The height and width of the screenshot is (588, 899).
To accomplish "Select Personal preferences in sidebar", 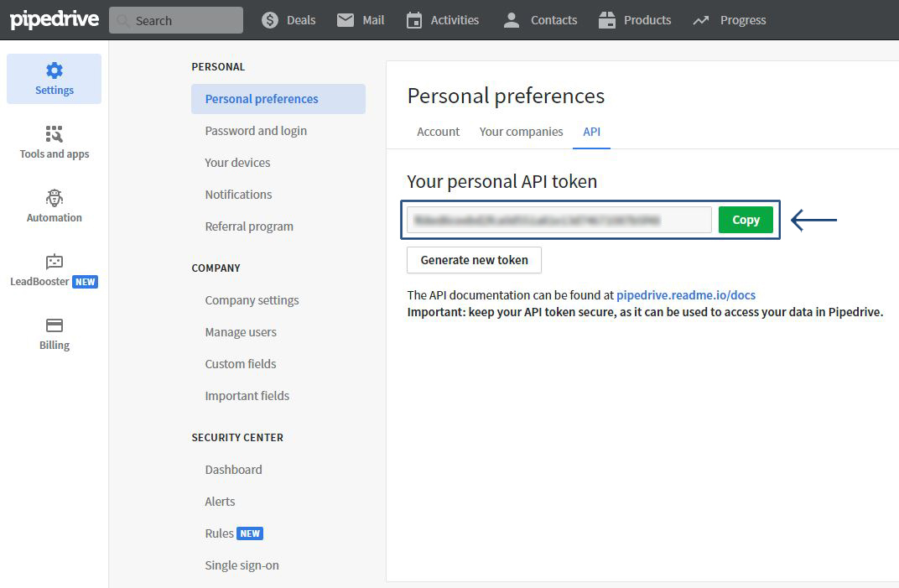I will [x=278, y=99].
